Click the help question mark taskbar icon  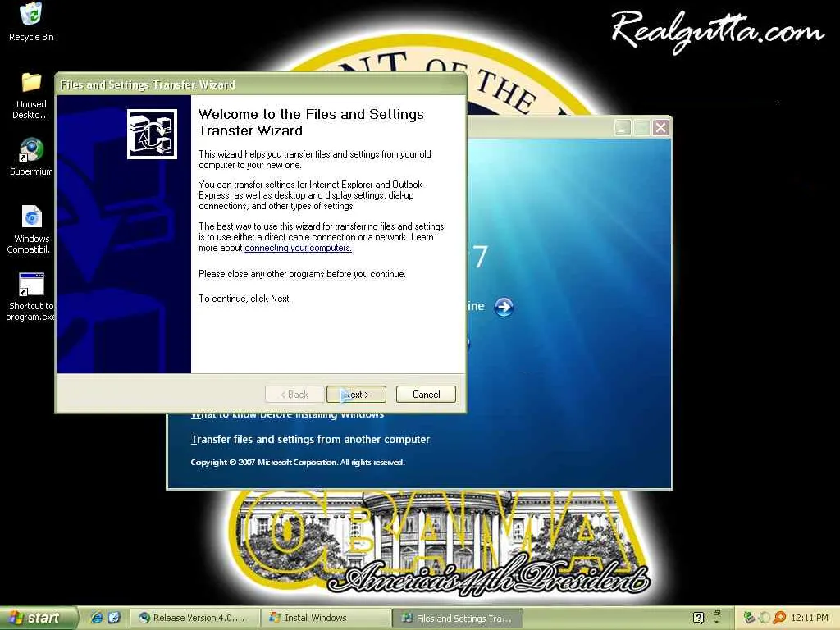click(x=698, y=618)
